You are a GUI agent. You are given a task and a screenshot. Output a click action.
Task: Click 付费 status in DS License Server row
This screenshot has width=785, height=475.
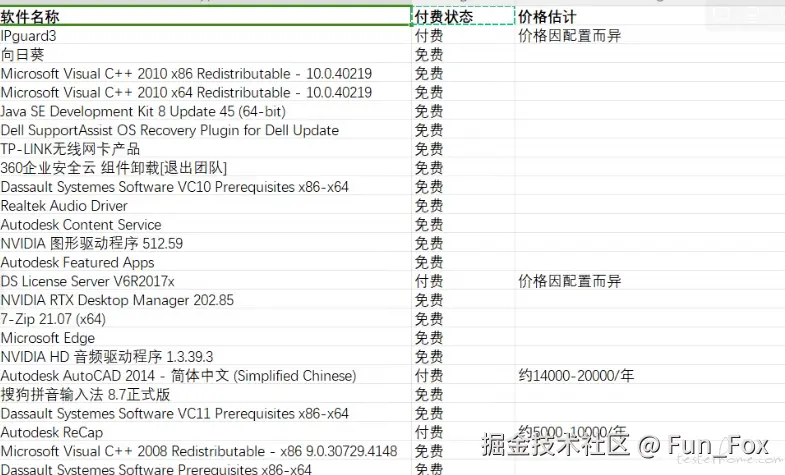[463, 281]
